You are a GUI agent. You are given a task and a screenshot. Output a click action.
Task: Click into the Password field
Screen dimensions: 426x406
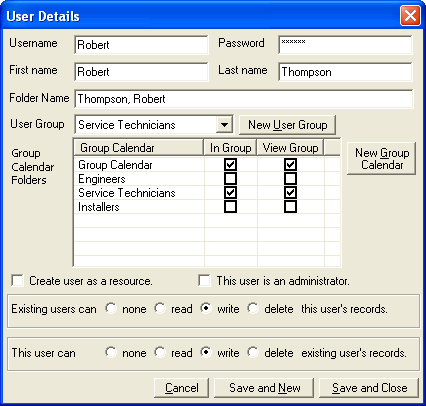345,45
